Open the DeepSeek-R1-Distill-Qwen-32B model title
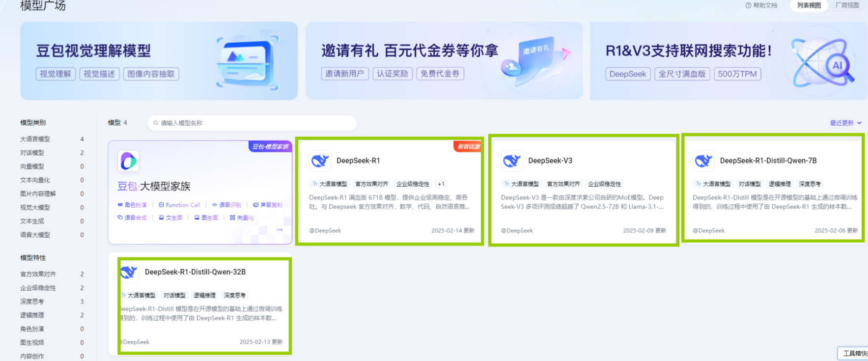 (195, 272)
